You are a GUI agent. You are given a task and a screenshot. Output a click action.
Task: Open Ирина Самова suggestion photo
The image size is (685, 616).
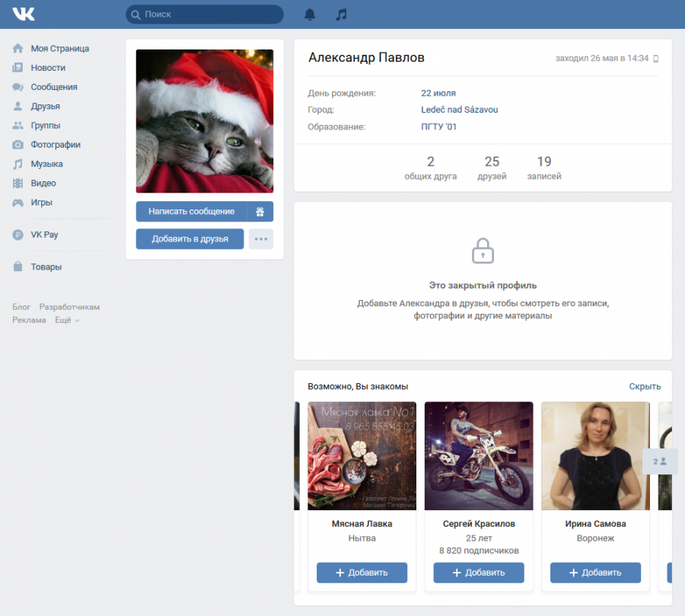pyautogui.click(x=595, y=456)
